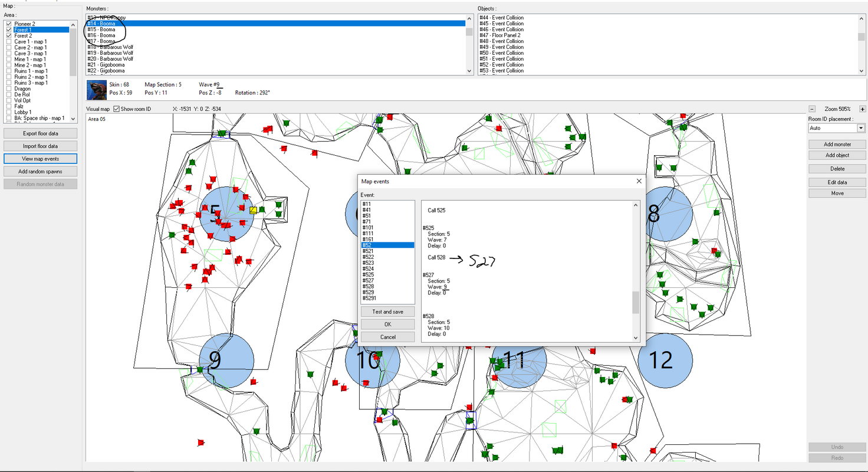
Task: Click the room 11 circle marker
Action: [x=519, y=360]
